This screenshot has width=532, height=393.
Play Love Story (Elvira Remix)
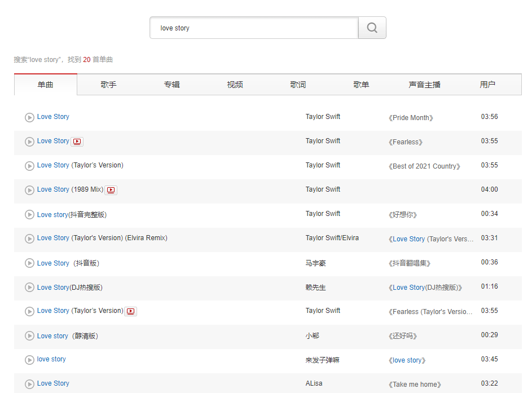tap(29, 239)
